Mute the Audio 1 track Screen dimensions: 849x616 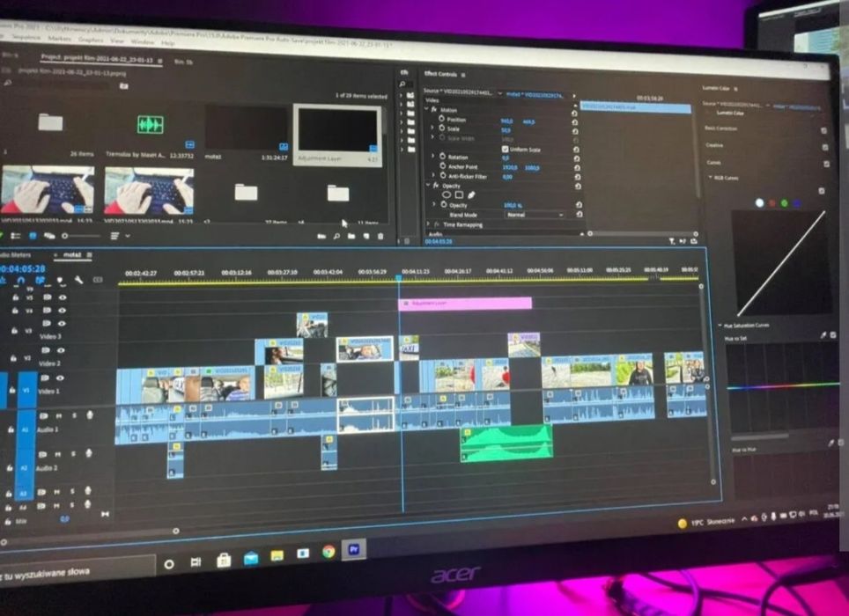pos(58,416)
